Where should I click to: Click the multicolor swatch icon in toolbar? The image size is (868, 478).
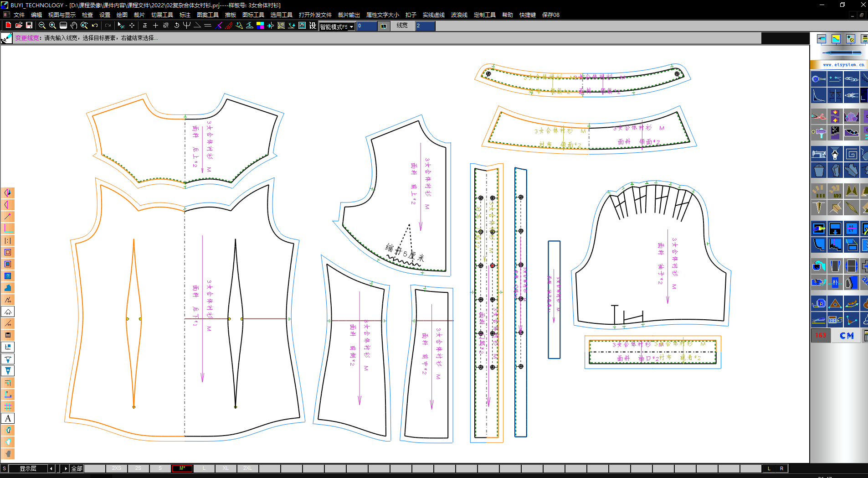[260, 26]
